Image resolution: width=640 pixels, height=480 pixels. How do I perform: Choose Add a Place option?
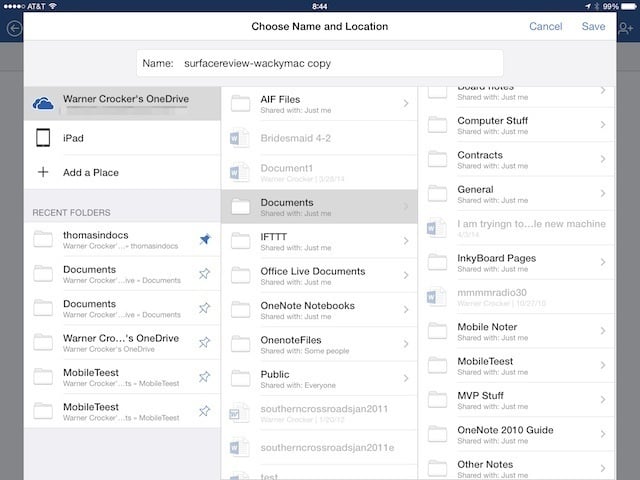pos(122,172)
